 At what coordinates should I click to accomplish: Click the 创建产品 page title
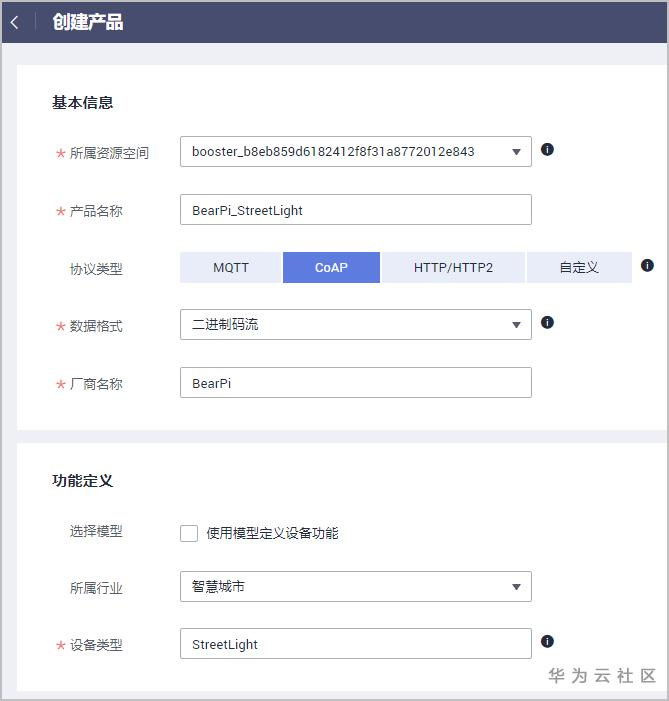pos(88,22)
